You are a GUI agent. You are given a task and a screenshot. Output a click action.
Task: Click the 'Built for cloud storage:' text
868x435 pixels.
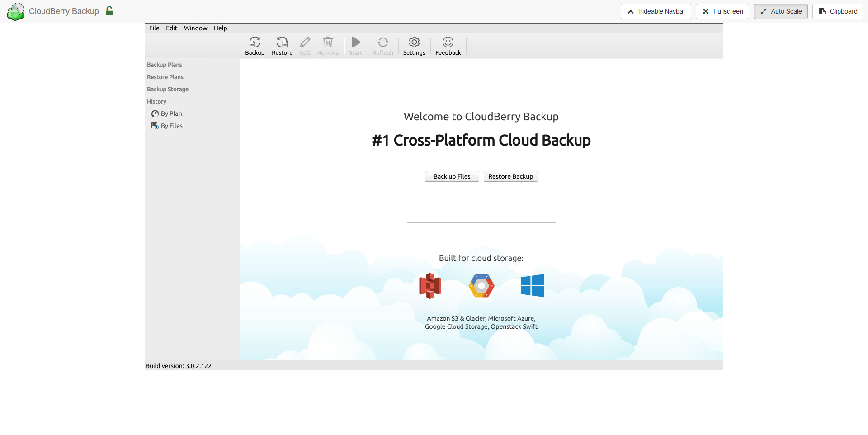click(x=481, y=258)
